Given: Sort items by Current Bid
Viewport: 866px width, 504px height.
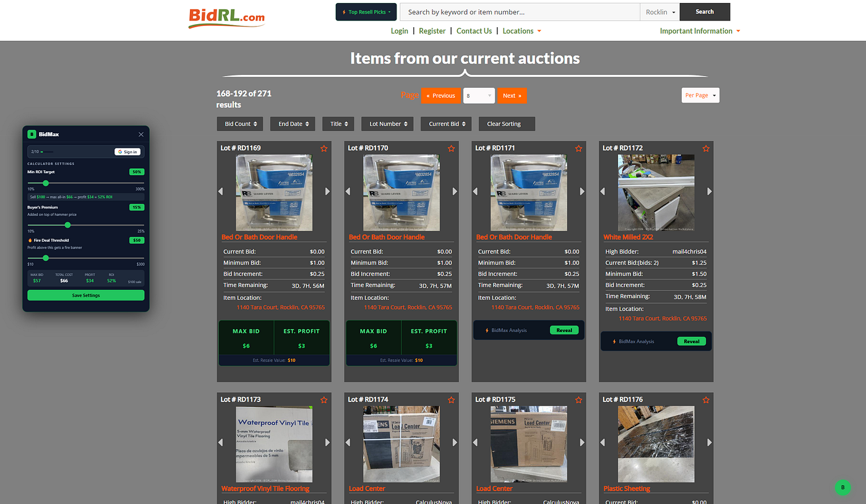Looking at the screenshot, I should coord(446,124).
